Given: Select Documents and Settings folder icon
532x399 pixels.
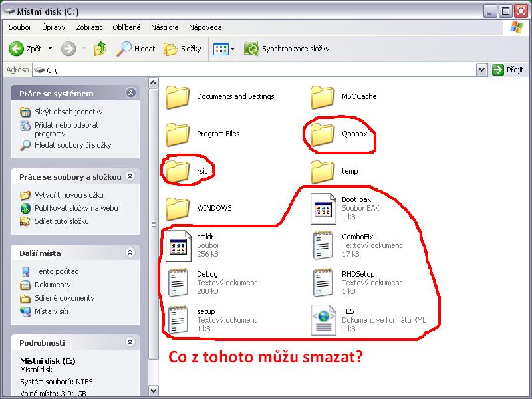Looking at the screenshot, I should pos(177,97).
